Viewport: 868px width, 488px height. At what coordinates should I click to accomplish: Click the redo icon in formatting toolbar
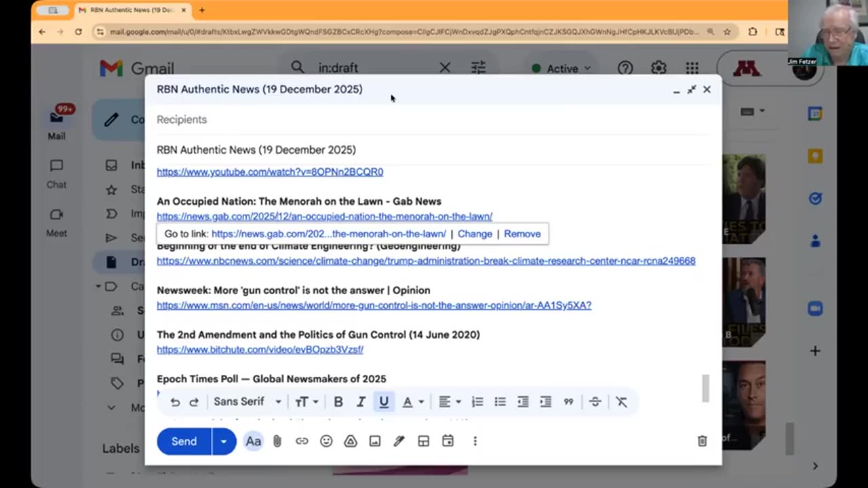click(x=194, y=402)
